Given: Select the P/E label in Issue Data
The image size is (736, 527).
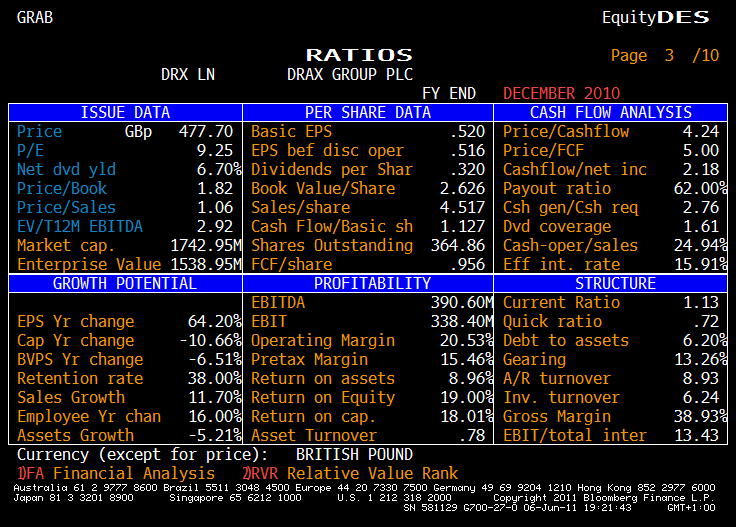Looking at the screenshot, I should [31, 150].
